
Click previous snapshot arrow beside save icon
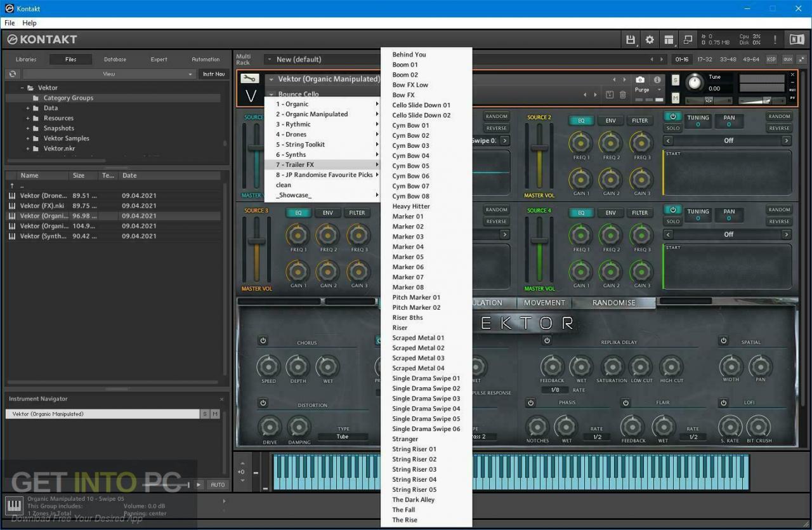(x=586, y=95)
